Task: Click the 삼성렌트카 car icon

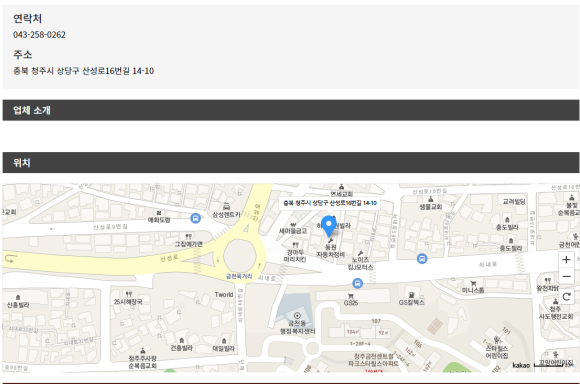Action: (226, 207)
